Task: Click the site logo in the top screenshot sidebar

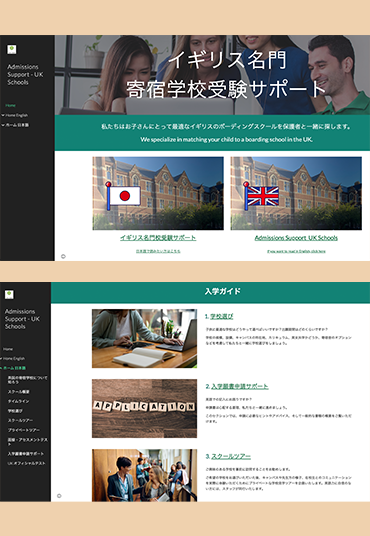Action: point(12,50)
